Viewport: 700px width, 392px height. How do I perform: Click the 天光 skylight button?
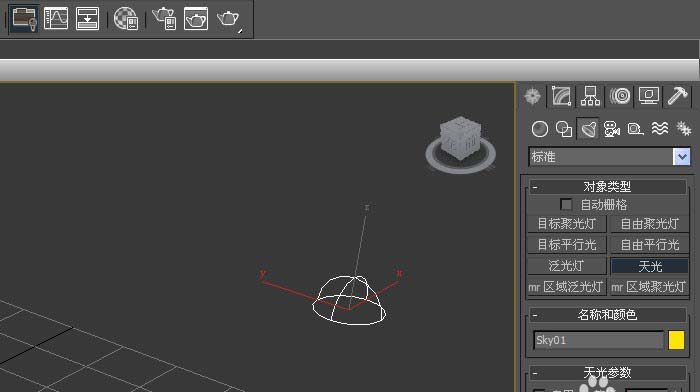click(x=650, y=266)
